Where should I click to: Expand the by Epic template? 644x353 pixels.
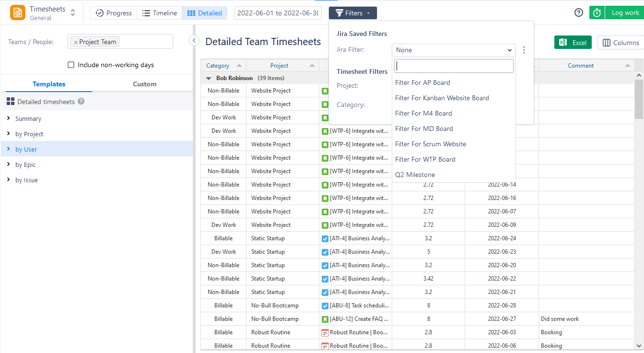click(x=9, y=165)
